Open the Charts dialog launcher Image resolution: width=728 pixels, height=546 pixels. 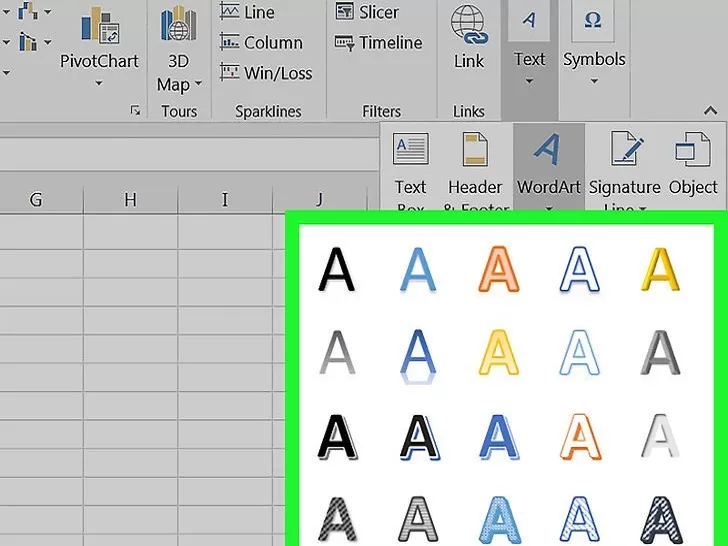click(135, 110)
